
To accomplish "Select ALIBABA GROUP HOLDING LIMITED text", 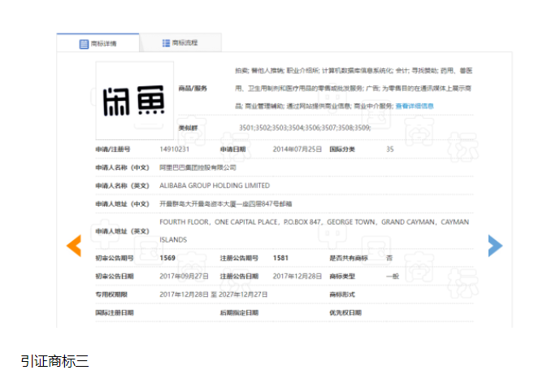I will [x=215, y=185].
